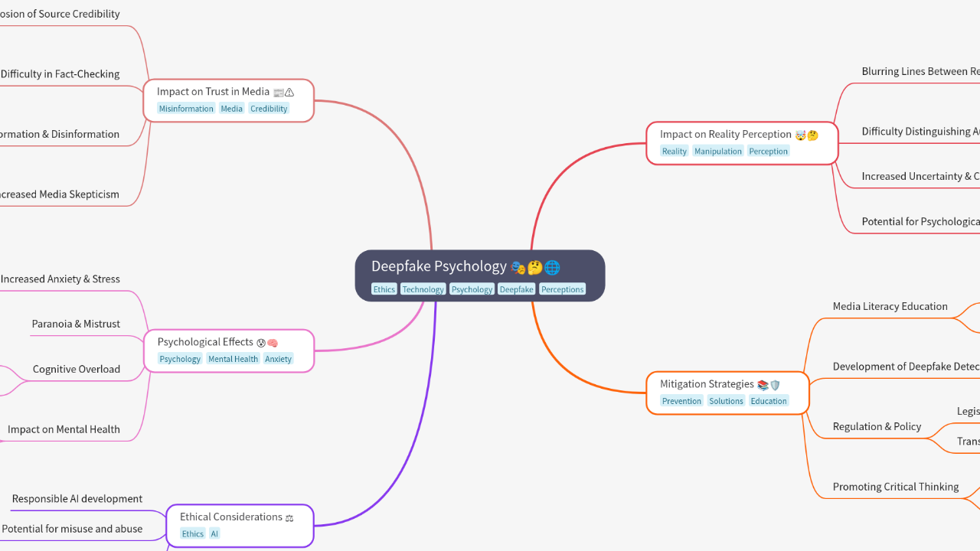
Task: Select the Cognitive Overload subtopic
Action: click(77, 370)
